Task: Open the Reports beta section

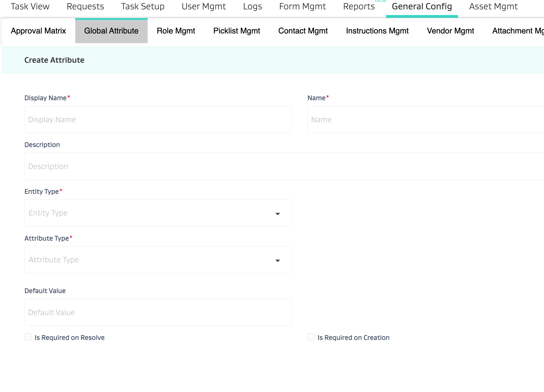Action: coord(359,6)
